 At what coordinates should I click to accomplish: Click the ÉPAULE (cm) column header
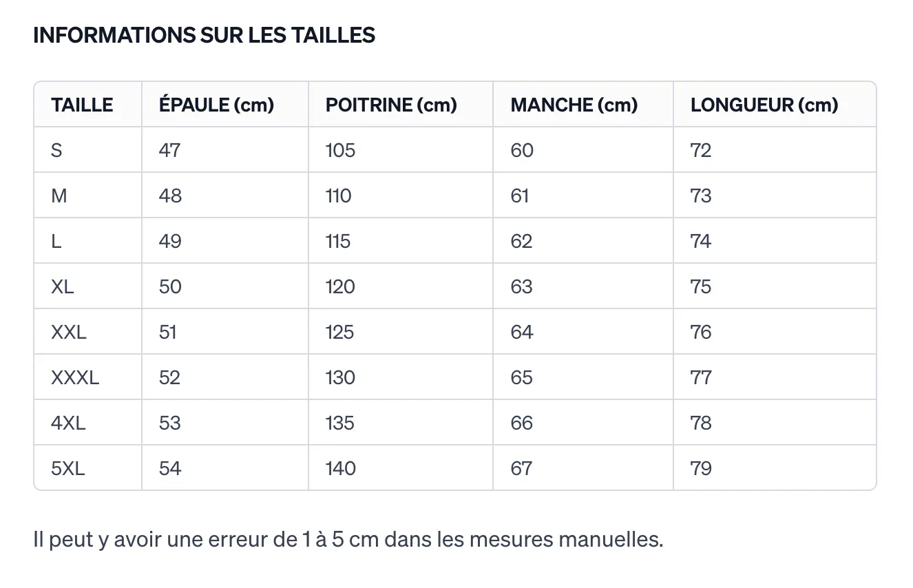216,105
